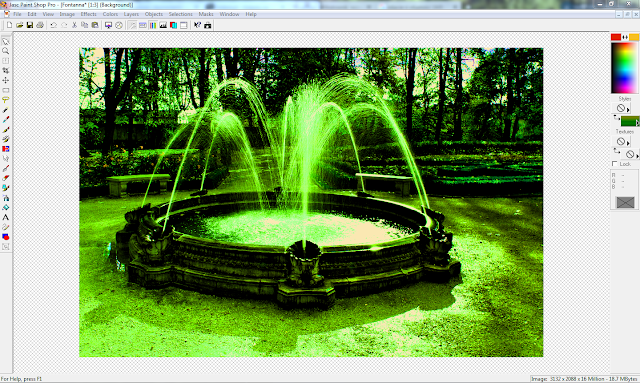The width and height of the screenshot is (640, 383).
Task: Toggle the Layer Palette visibility
Action: [173, 25]
